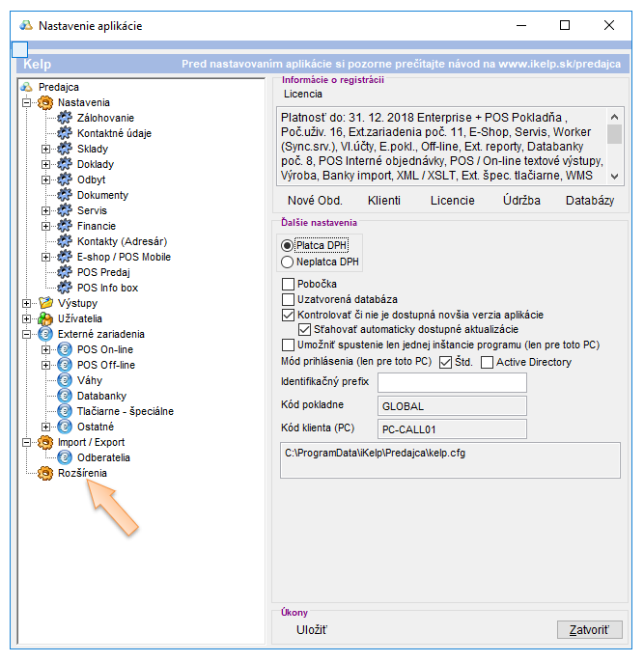Open the Licencie section
The height and width of the screenshot is (662, 644).
(452, 201)
